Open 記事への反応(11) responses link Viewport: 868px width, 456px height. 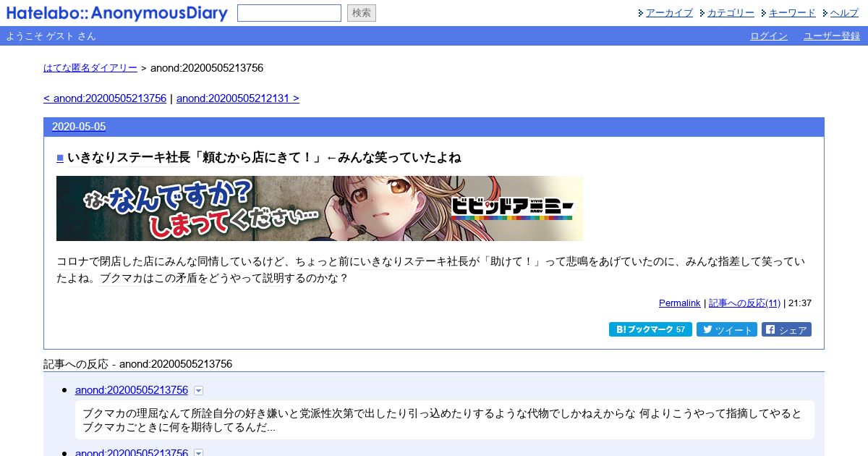(744, 303)
